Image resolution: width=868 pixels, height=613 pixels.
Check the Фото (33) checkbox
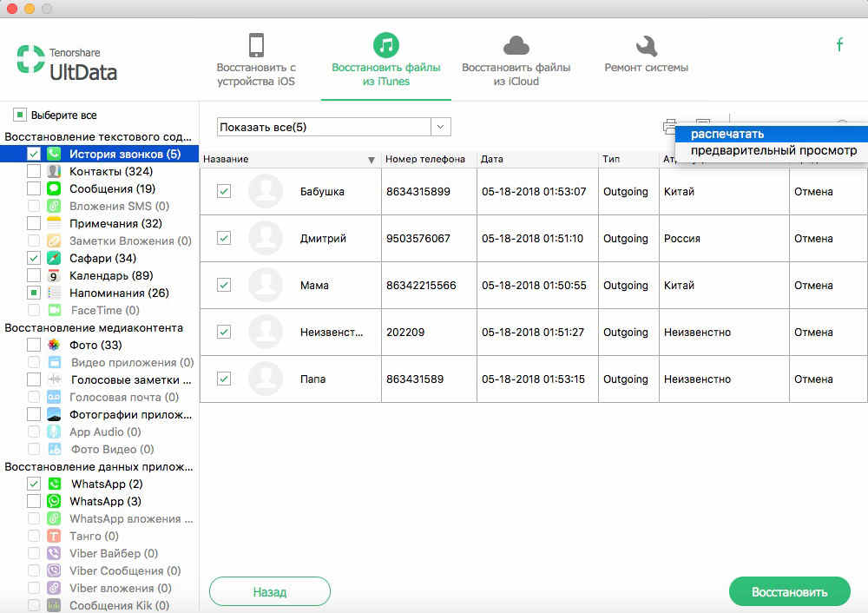click(x=34, y=345)
